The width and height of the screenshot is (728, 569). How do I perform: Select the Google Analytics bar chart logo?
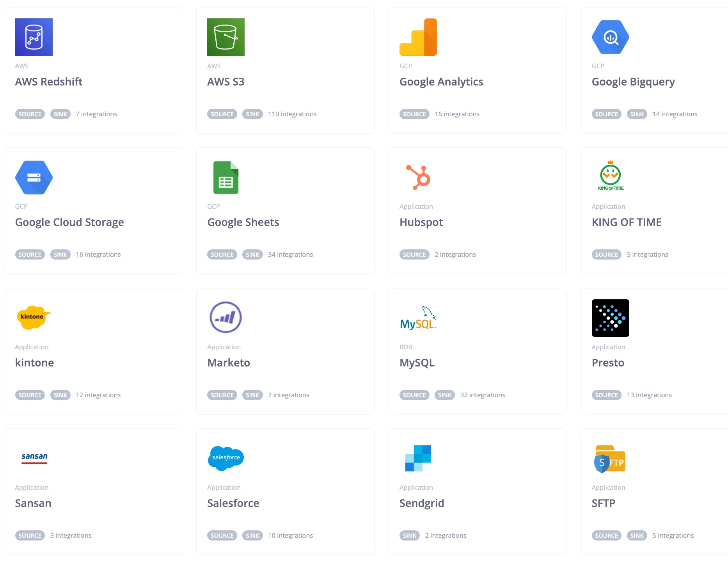418,37
